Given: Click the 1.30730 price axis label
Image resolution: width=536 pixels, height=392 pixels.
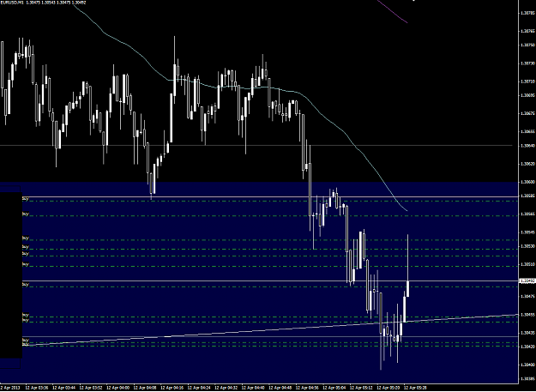Looking at the screenshot, I should tap(527, 63).
